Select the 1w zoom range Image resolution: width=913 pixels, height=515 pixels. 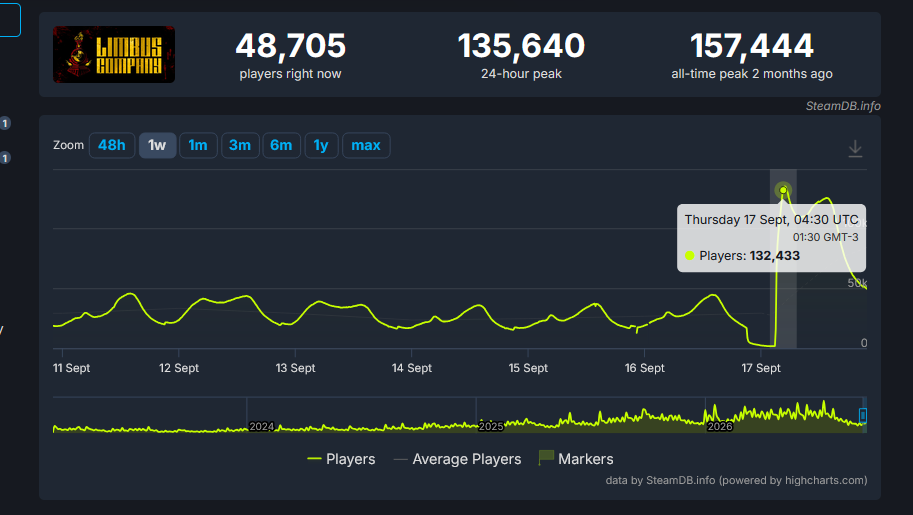pos(157,145)
